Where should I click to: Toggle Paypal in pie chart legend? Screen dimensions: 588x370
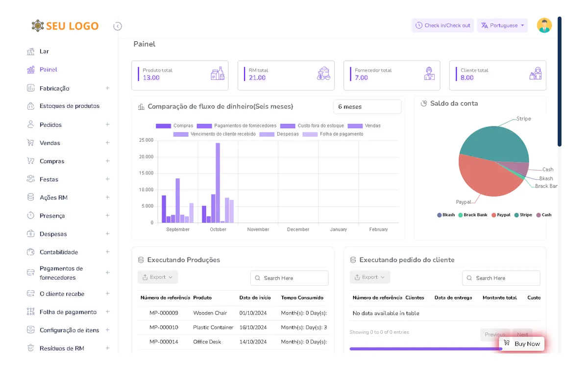pyautogui.click(x=500, y=215)
